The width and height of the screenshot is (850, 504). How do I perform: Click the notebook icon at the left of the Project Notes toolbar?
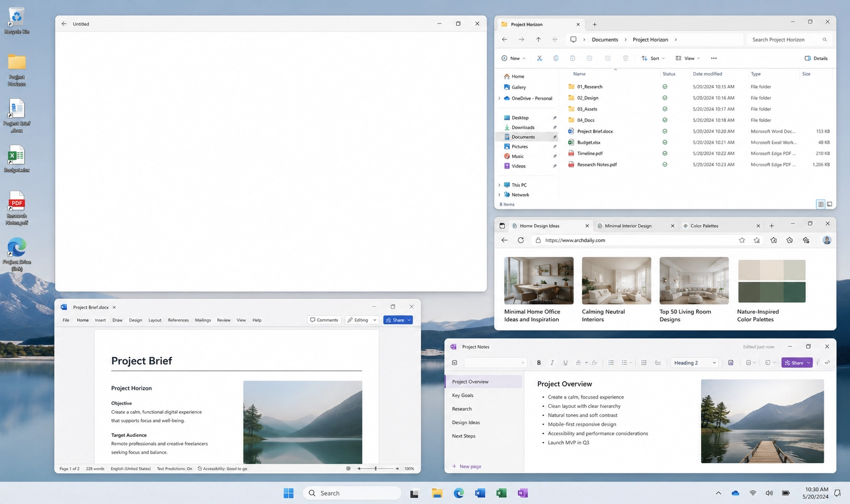[x=454, y=363]
